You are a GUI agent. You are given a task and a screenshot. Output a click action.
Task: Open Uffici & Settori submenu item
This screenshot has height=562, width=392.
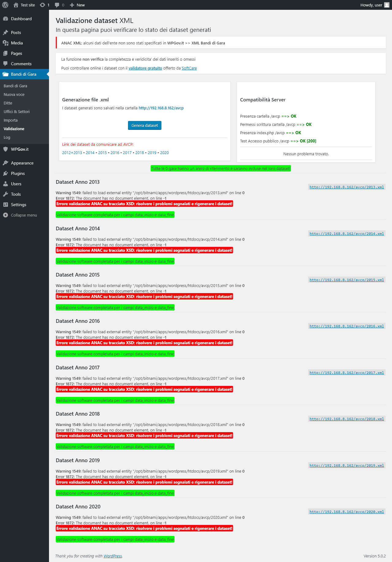point(17,112)
